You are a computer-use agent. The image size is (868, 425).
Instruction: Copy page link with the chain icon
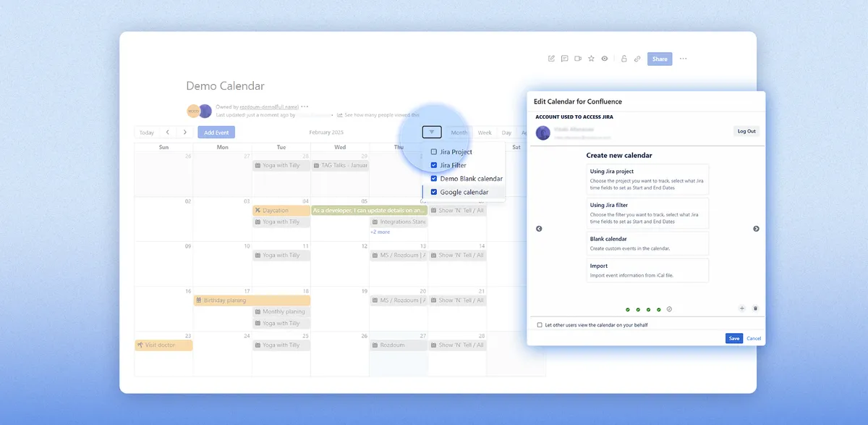[x=637, y=59]
